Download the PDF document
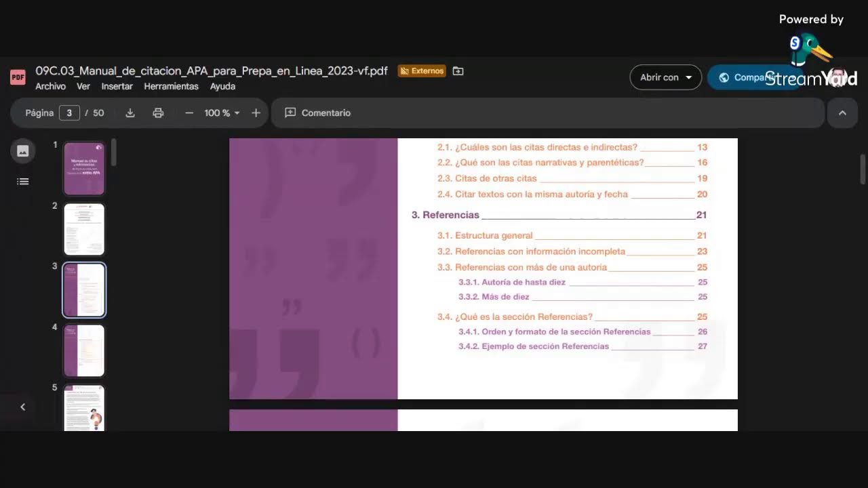 tap(130, 113)
